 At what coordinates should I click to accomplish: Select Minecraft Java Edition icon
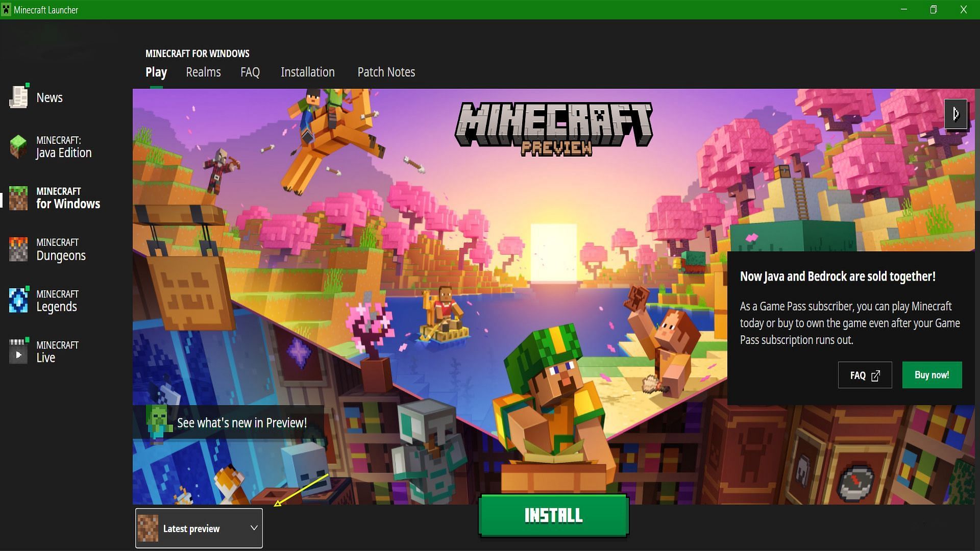(x=18, y=146)
